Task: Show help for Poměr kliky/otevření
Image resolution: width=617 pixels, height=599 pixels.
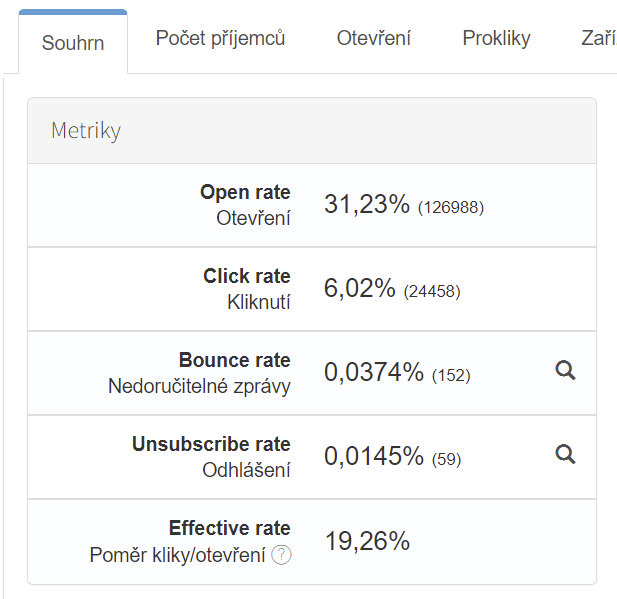Action: pos(282,555)
